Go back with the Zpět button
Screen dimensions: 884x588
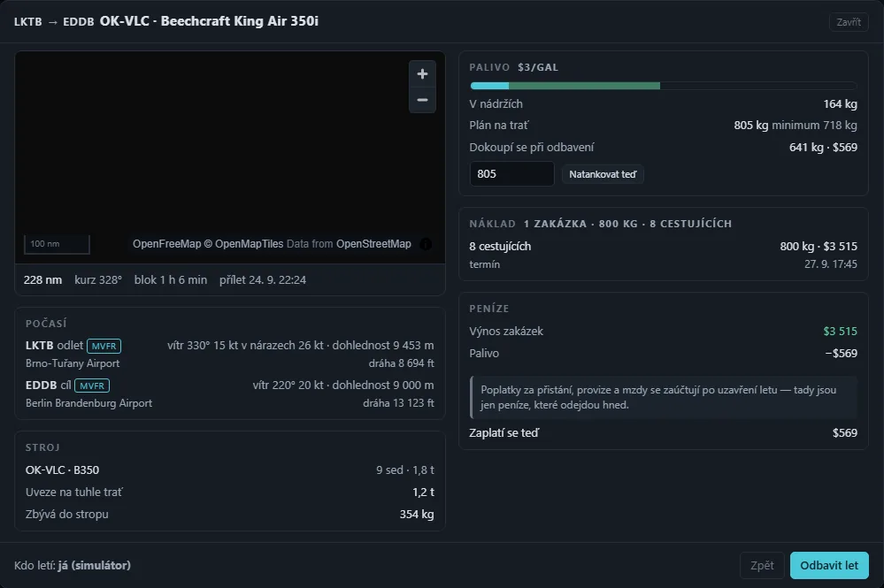tap(762, 566)
